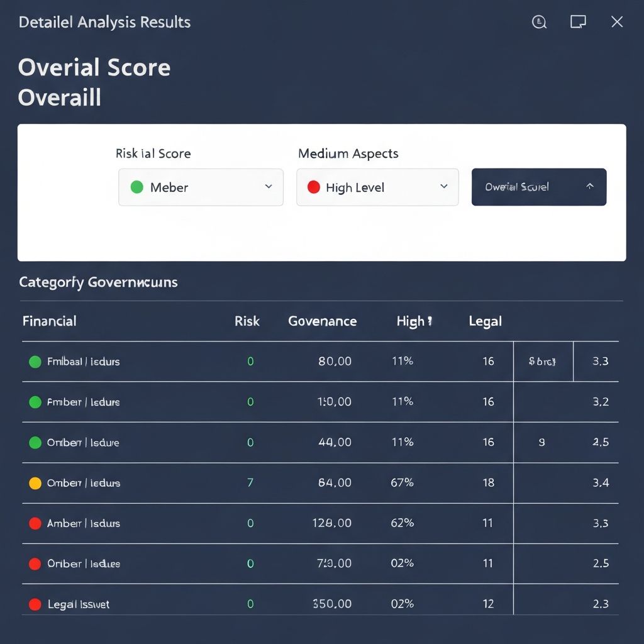
Task: Open the chat panel icon near the close button
Action: (577, 21)
